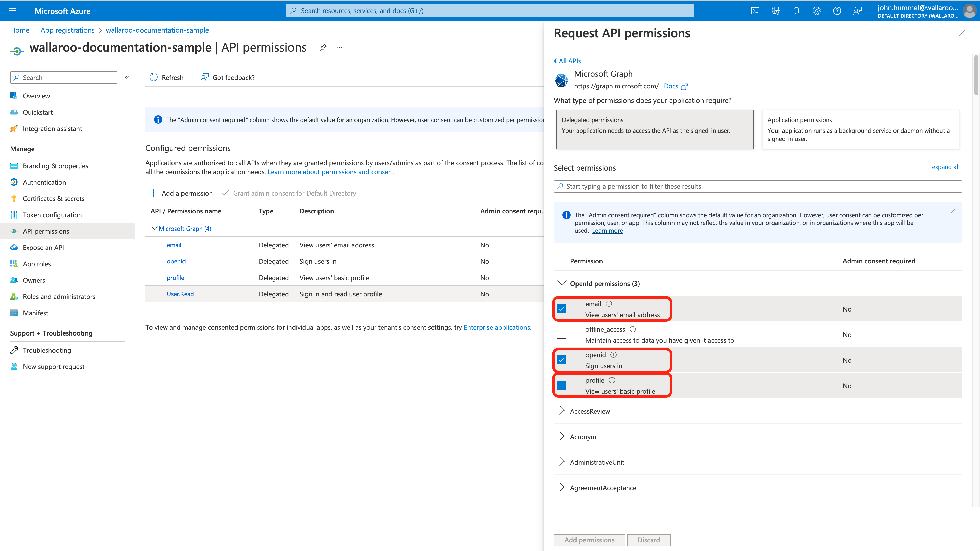Open Certificates & secrets in the sidebar
Viewport: 980px width, 551px height.
[x=54, y=198]
